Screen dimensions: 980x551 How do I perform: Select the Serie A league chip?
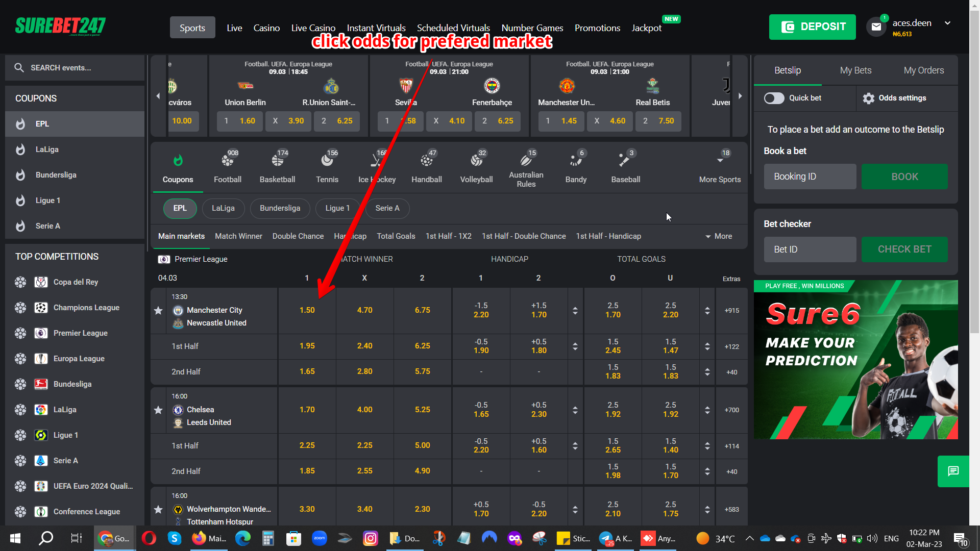point(387,208)
